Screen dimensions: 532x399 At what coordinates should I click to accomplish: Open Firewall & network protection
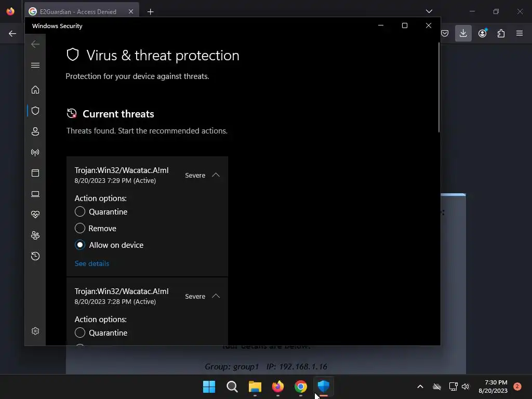point(35,152)
